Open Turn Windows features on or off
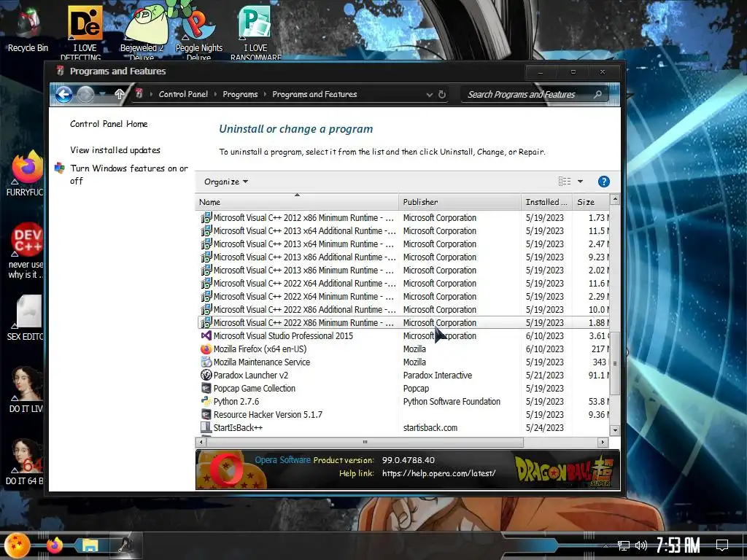The width and height of the screenshot is (747, 560). tap(128, 174)
